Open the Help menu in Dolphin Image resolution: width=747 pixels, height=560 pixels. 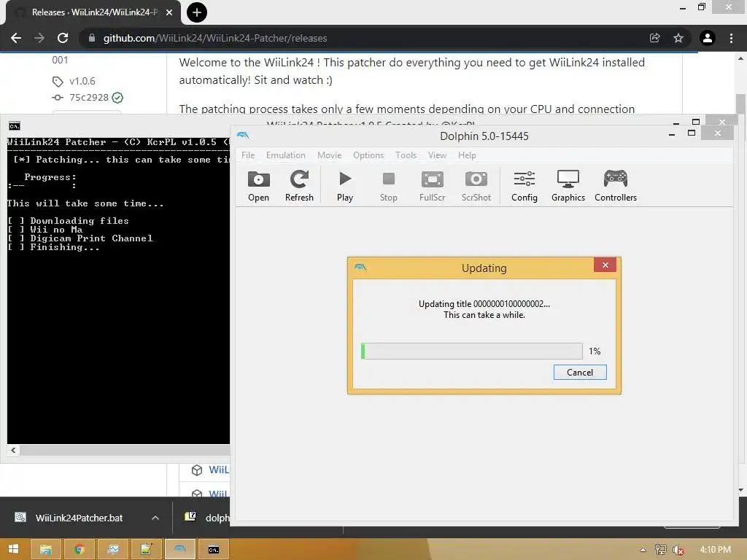(x=467, y=155)
